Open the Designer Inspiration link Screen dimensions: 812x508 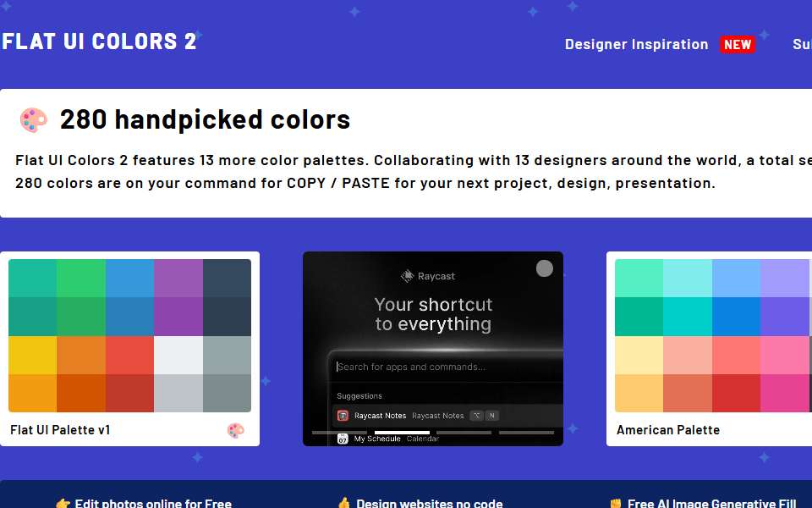tap(636, 45)
